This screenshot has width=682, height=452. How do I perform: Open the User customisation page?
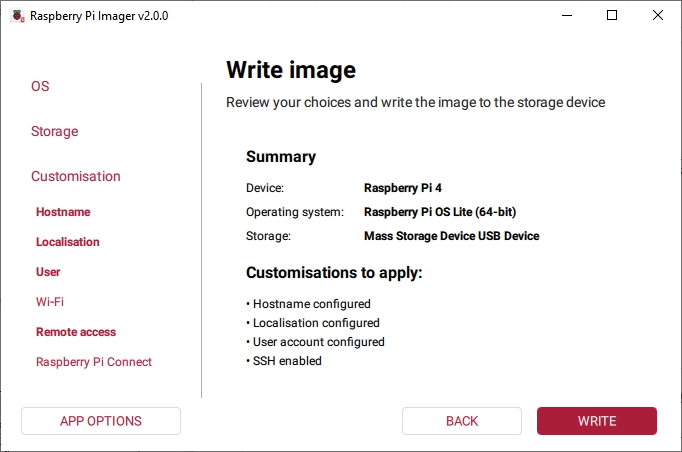[48, 272]
